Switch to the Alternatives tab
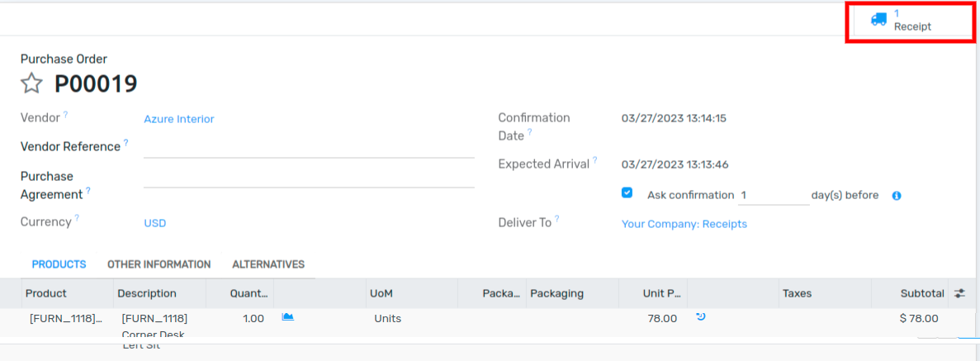 pyautogui.click(x=268, y=264)
